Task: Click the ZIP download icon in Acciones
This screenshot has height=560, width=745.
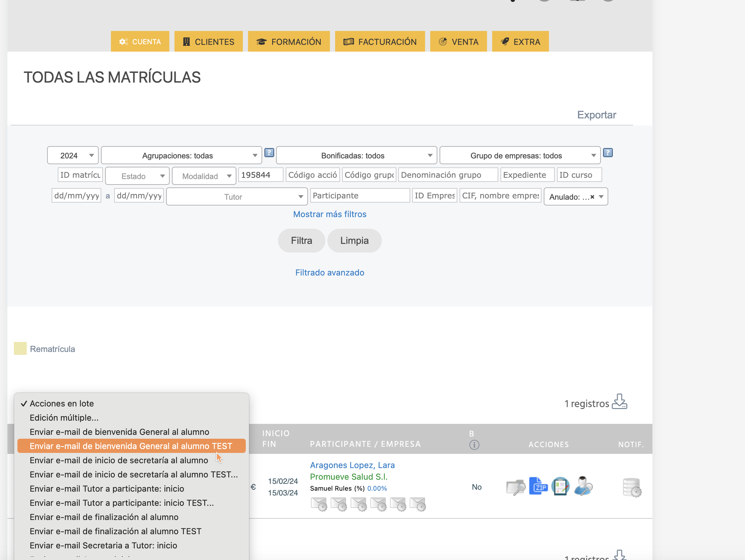Action: [538, 486]
